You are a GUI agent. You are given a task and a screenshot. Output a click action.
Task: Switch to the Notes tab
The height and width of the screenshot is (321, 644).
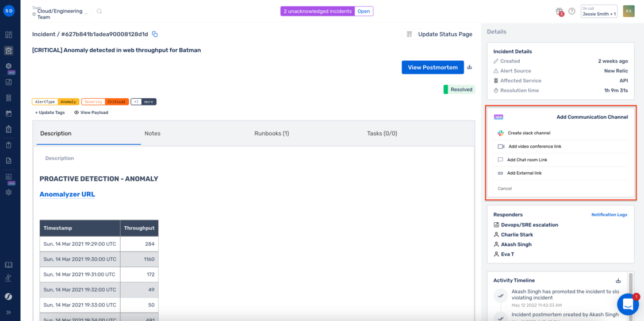(152, 133)
